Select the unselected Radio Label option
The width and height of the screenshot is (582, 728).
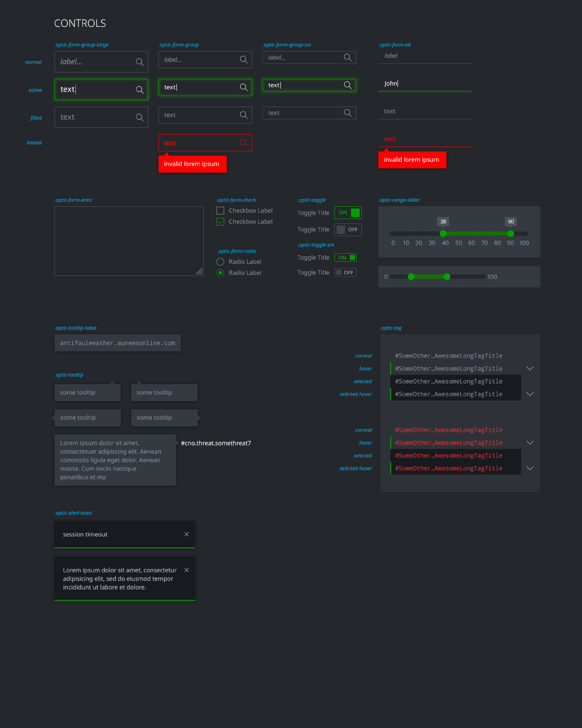(x=220, y=262)
